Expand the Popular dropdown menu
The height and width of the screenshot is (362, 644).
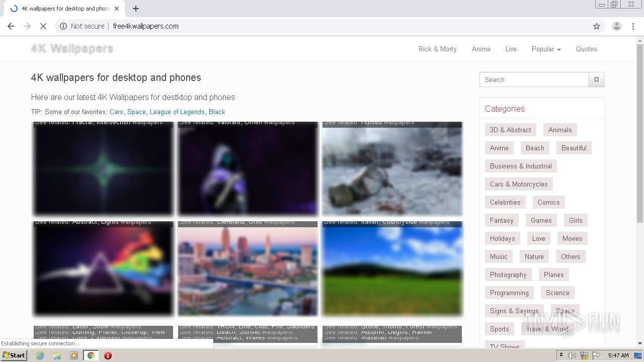(x=546, y=49)
